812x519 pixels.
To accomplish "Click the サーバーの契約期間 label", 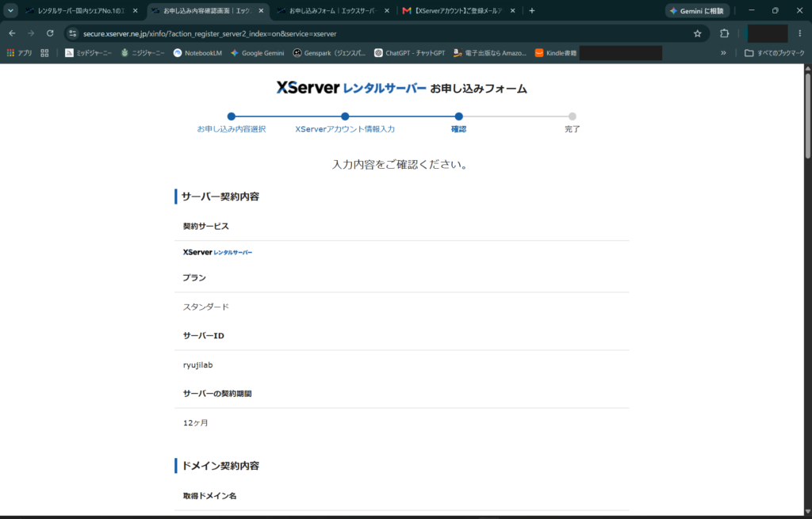I will click(217, 394).
